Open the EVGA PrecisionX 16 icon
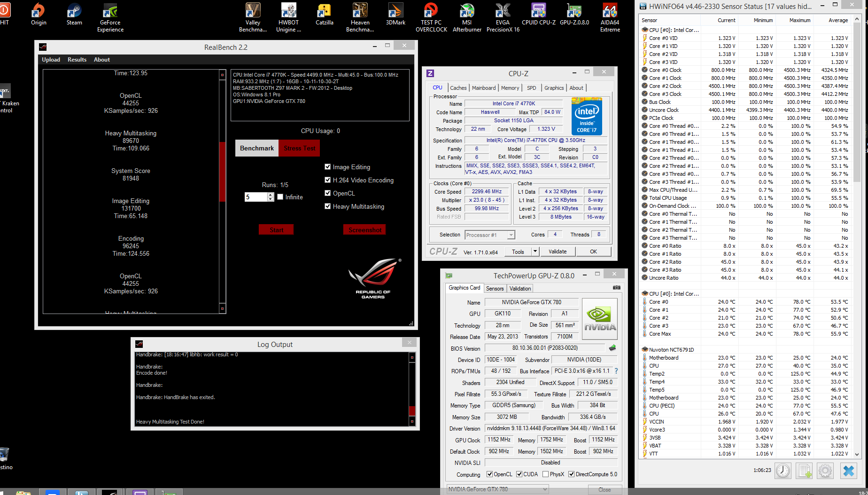Image resolution: width=868 pixels, height=495 pixels. point(503,18)
